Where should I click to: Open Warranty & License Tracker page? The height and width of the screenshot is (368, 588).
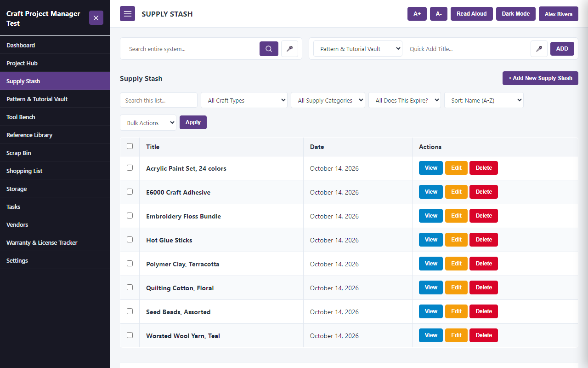click(55, 242)
